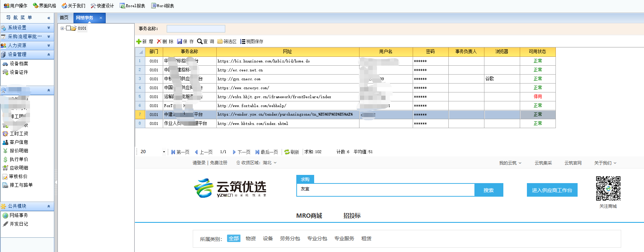Expand the 0101 tree node
The image size is (644, 252).
point(62,28)
